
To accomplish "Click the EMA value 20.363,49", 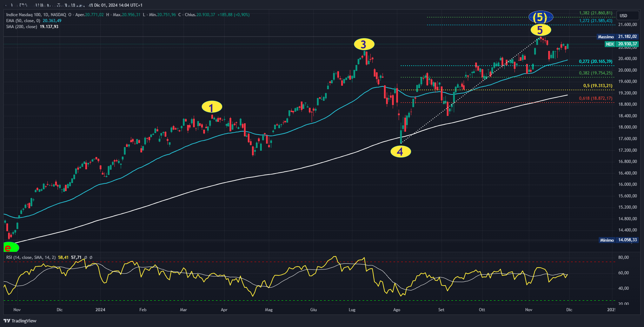I will coord(52,21).
